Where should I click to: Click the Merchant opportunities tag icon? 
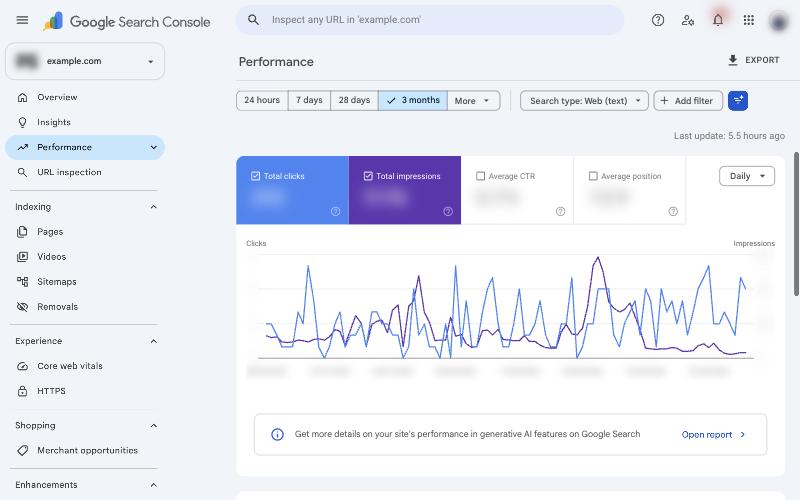22,451
